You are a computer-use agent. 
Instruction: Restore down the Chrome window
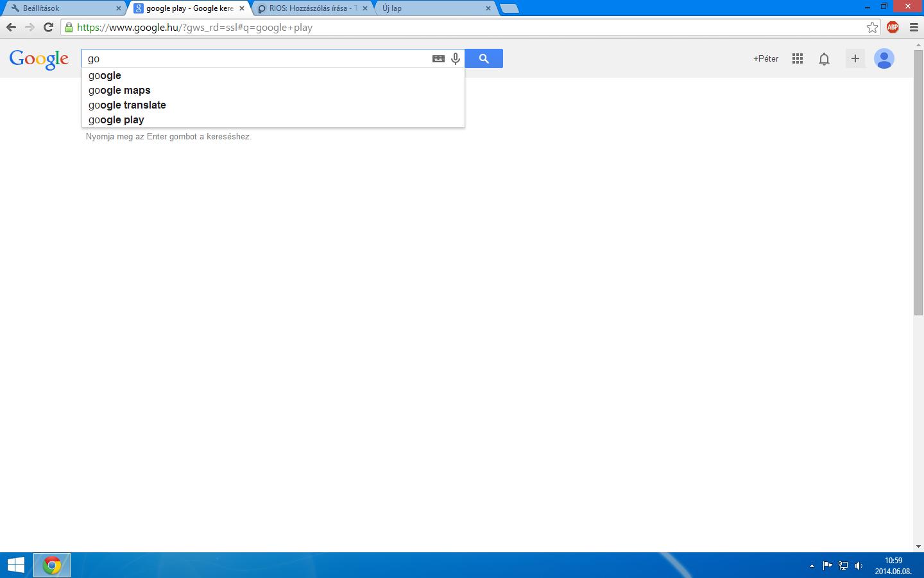coord(884,6)
